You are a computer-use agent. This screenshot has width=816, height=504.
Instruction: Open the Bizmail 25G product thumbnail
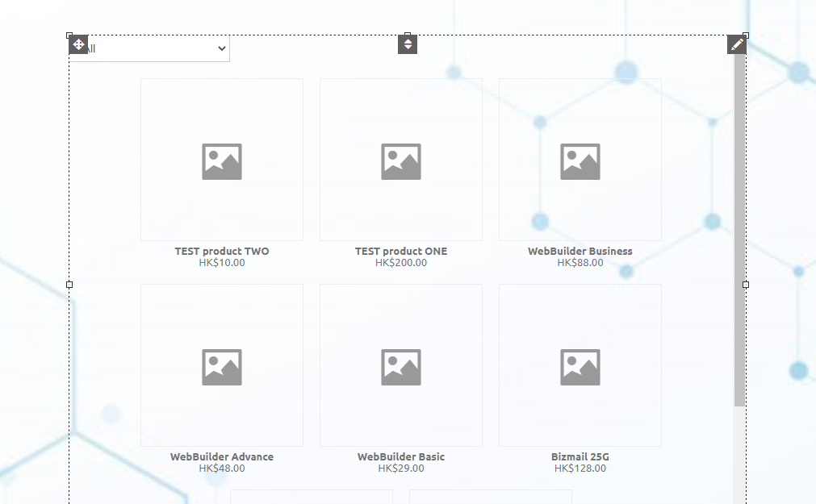coord(580,365)
